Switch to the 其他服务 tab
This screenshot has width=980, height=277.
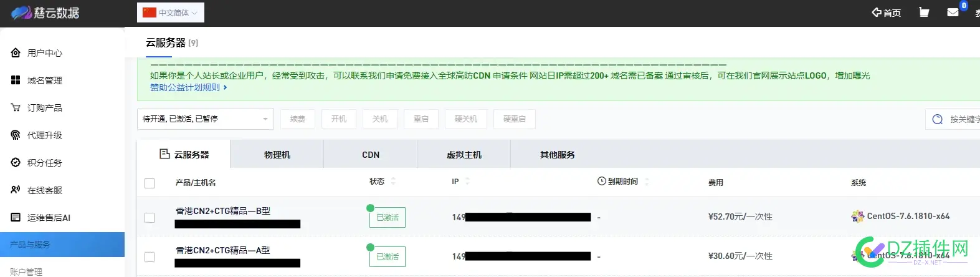pyautogui.click(x=558, y=154)
